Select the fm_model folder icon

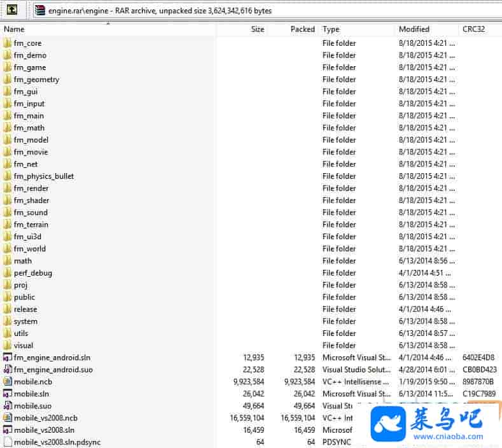pyautogui.click(x=7, y=139)
